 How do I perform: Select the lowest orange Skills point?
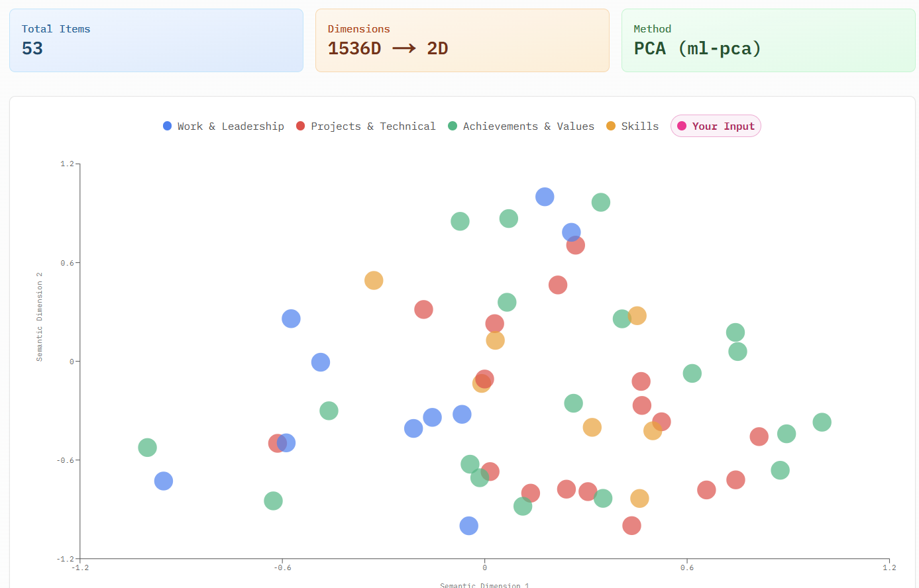coord(639,499)
